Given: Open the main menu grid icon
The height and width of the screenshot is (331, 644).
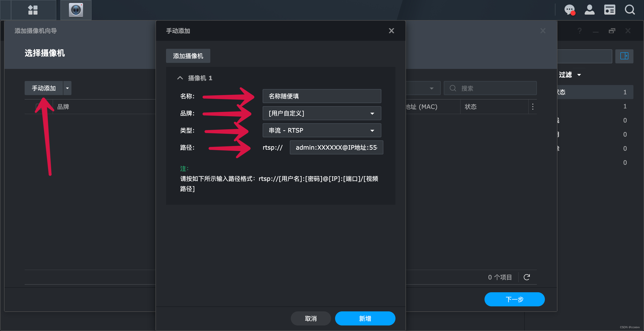Looking at the screenshot, I should click(33, 10).
